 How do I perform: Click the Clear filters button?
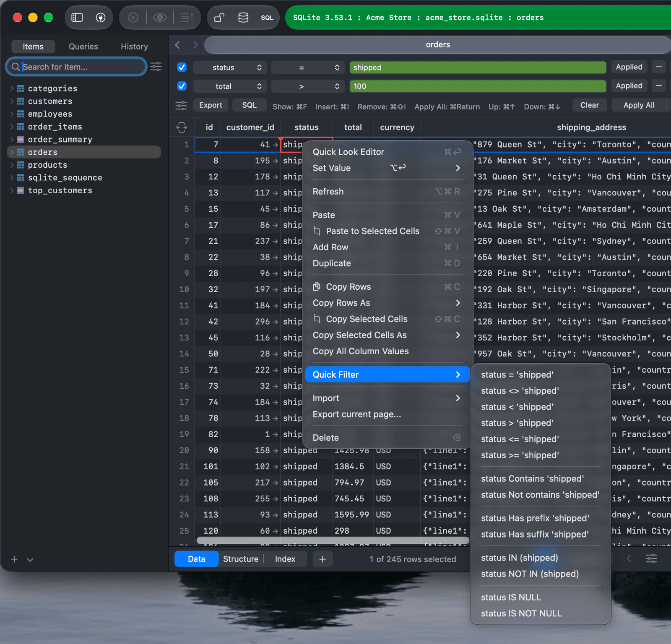click(589, 105)
